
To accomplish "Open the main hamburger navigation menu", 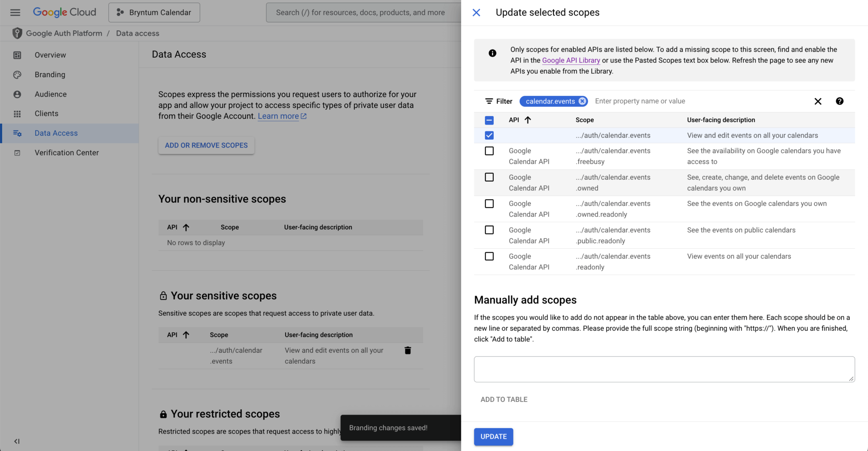I will [x=15, y=12].
